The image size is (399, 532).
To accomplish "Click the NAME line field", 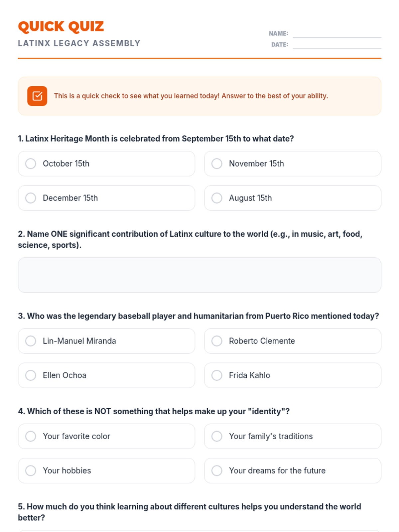I will (336, 34).
